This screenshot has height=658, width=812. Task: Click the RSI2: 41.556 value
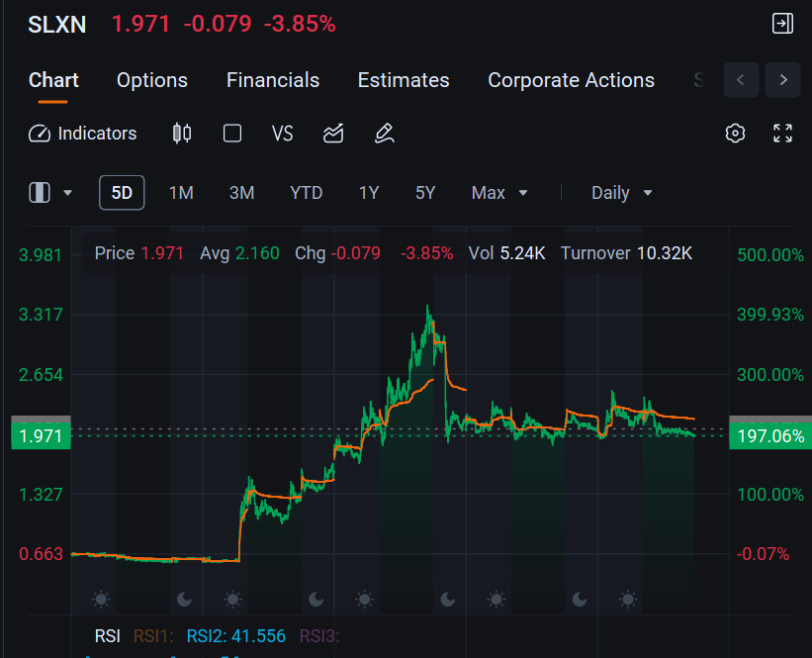235,635
